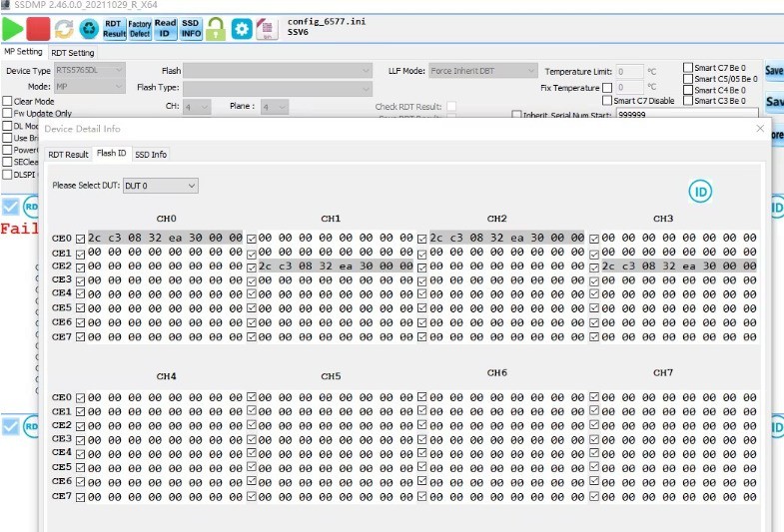This screenshot has height=532, width=784.
Task: Toggle the Fix Temperature checkbox
Action: click(x=607, y=88)
